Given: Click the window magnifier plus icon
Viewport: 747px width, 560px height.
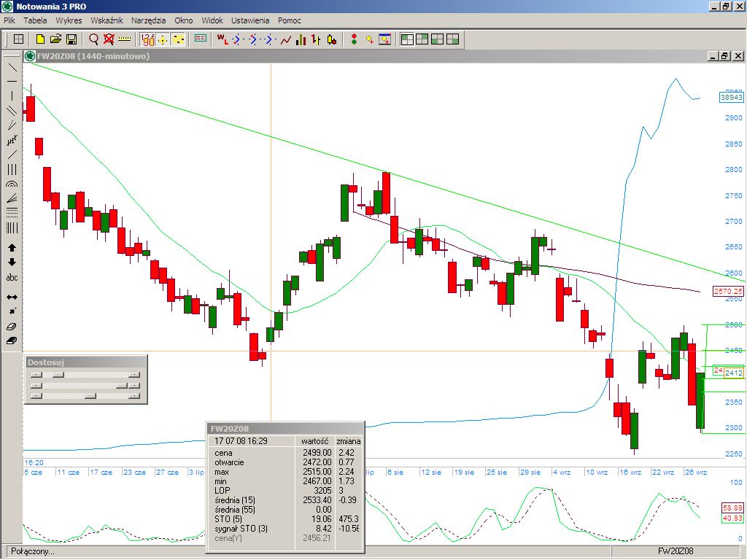Looking at the screenshot, I should tap(385, 39).
